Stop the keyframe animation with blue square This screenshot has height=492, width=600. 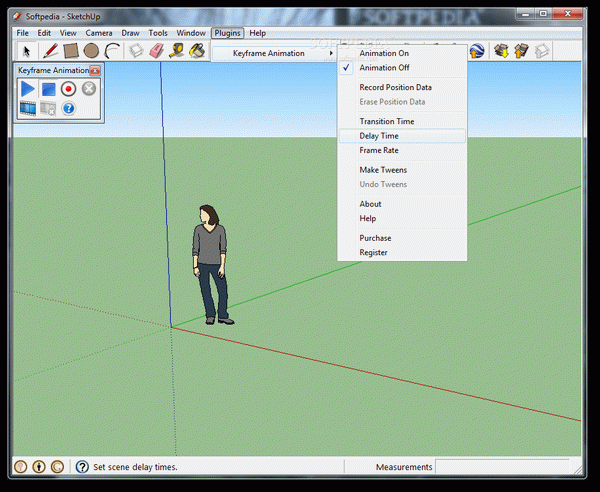(48, 89)
